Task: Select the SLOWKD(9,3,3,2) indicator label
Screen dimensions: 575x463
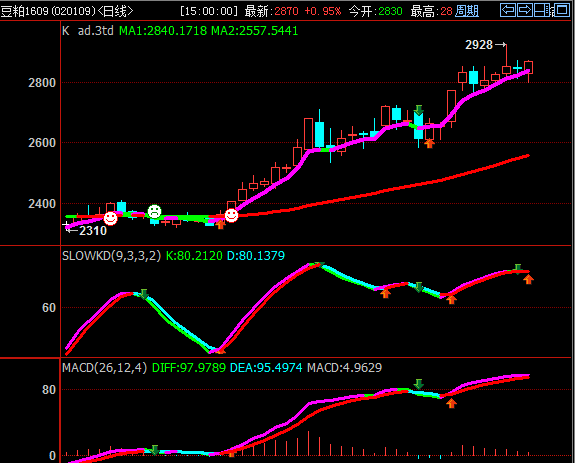Action: tap(111, 256)
